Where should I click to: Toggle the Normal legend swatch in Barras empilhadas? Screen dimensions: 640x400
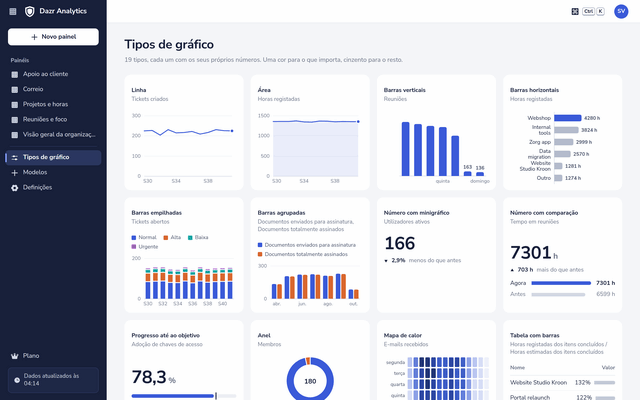(x=133, y=238)
